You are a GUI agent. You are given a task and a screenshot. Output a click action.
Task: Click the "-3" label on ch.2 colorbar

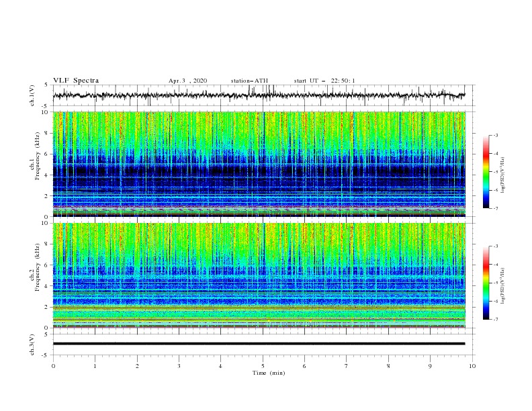[496, 246]
